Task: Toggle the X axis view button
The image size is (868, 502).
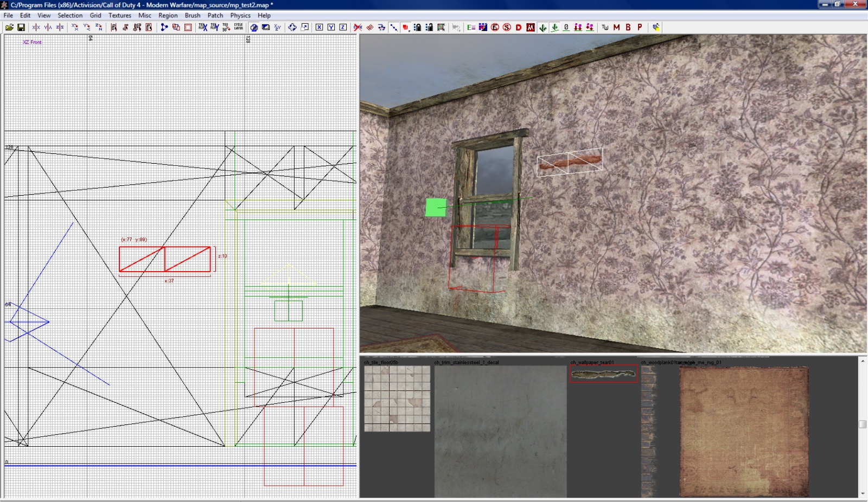Action: [x=320, y=27]
